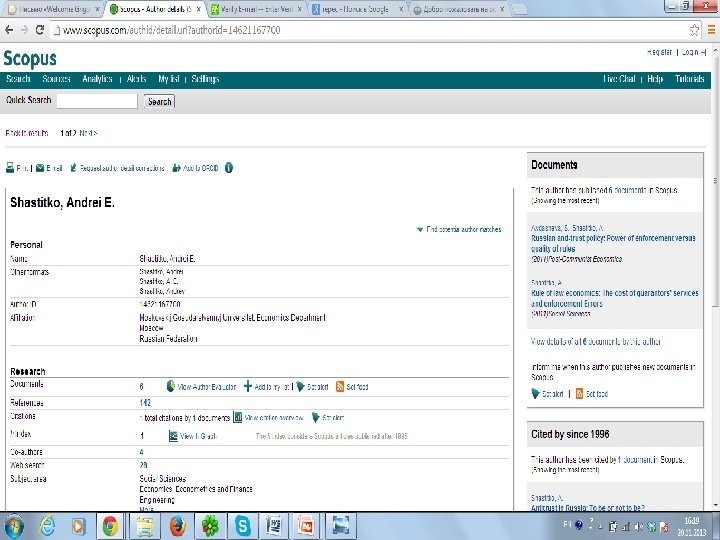Click Request author detail corrections icon
The image size is (720, 540).
[x=73, y=168]
